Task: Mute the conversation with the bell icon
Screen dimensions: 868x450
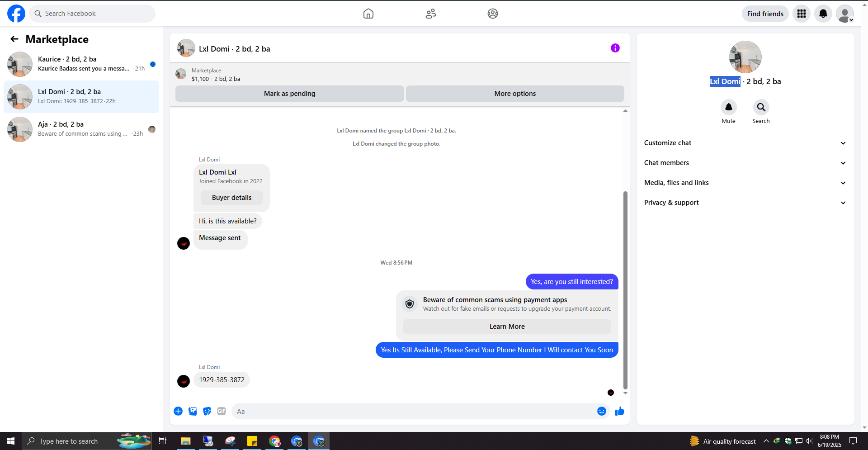Action: pos(729,107)
